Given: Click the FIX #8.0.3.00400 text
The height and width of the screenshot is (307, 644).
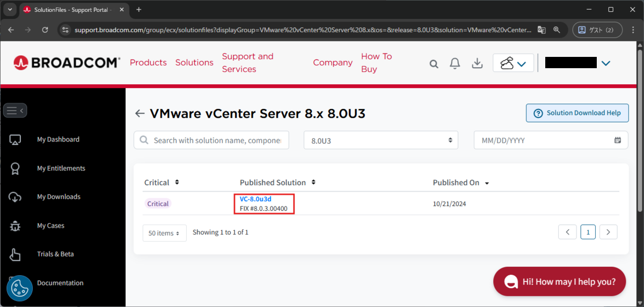Looking at the screenshot, I should tap(264, 208).
